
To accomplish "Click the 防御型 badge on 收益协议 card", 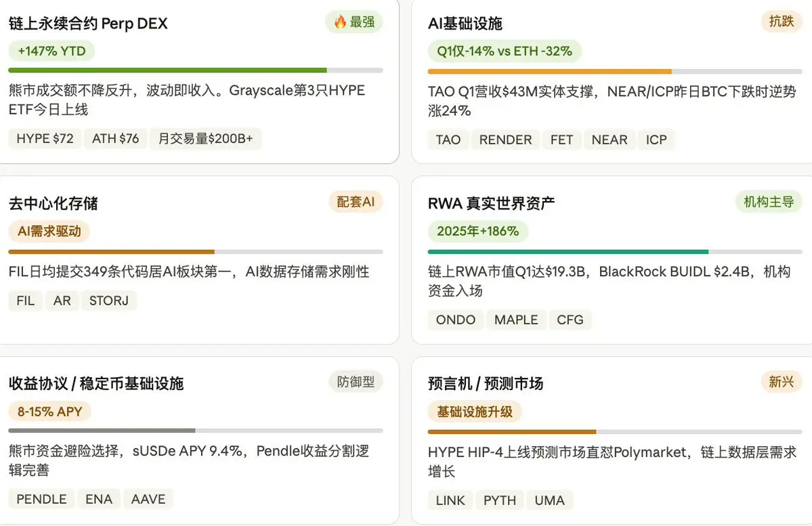I will click(356, 382).
